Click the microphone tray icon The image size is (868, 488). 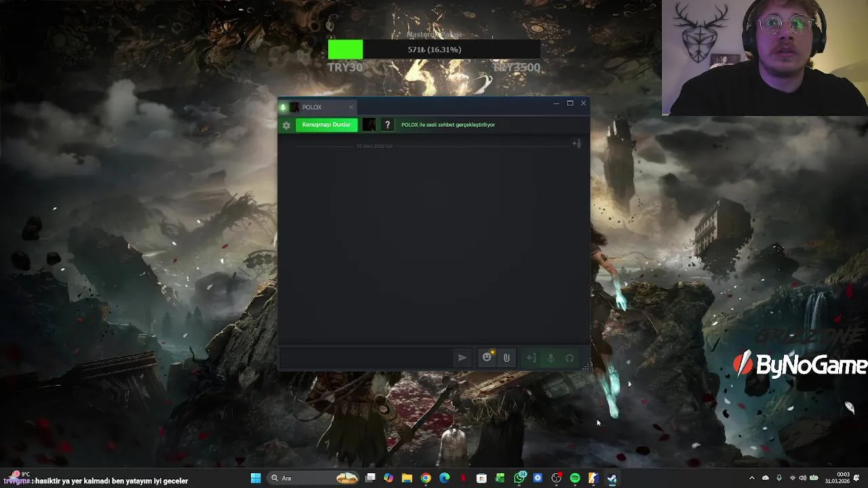click(x=779, y=478)
